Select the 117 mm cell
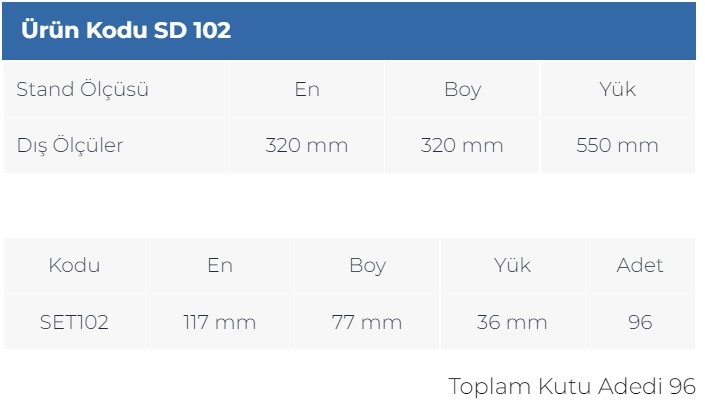 pos(220,322)
